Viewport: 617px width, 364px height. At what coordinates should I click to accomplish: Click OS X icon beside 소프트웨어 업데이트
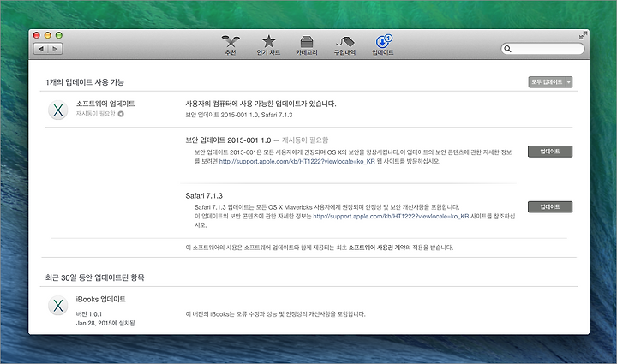[58, 110]
